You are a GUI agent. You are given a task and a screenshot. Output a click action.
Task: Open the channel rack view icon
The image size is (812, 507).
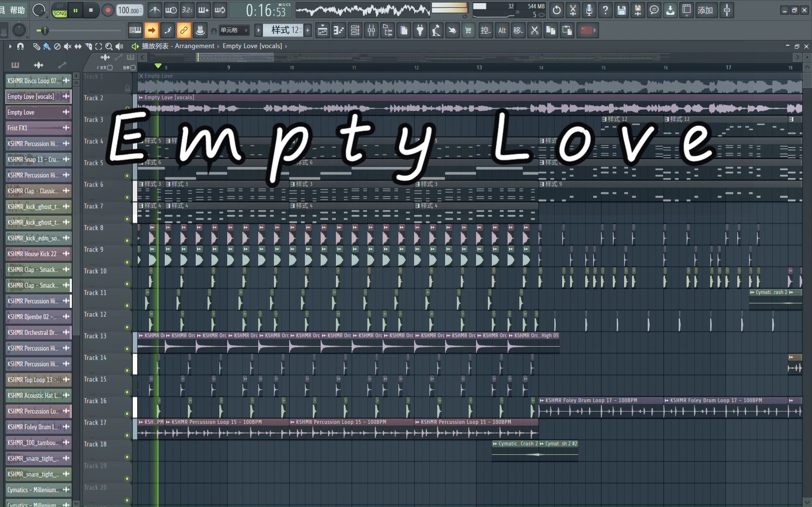355,30
